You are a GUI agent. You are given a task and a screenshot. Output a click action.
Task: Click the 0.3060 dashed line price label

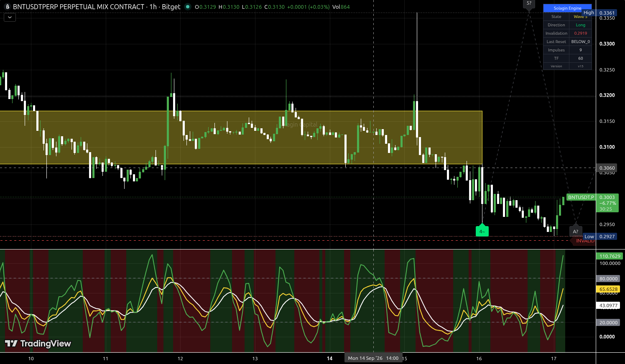click(x=607, y=168)
